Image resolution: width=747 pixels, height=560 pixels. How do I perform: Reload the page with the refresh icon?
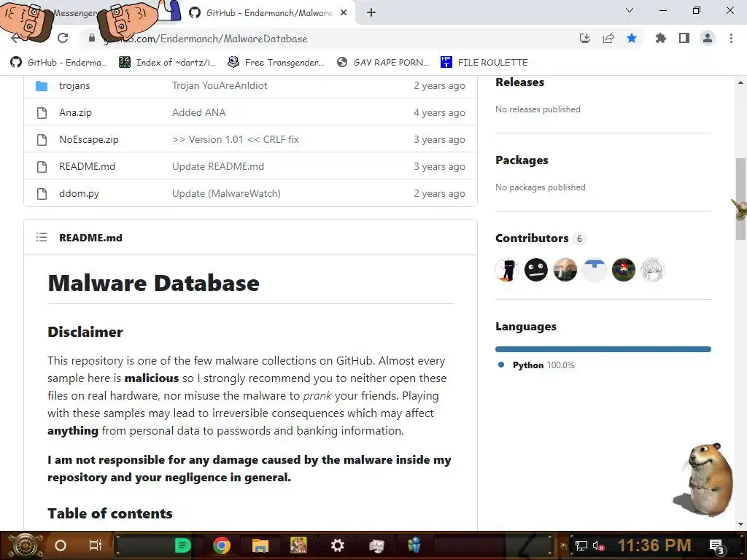click(x=63, y=38)
